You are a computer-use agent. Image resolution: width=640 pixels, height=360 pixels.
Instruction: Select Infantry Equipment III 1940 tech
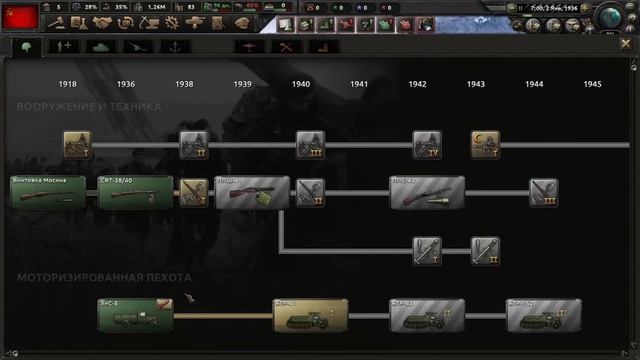[310, 144]
